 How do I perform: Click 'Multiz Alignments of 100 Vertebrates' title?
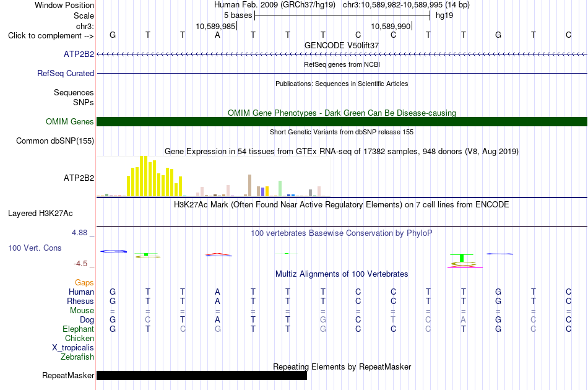click(x=342, y=274)
